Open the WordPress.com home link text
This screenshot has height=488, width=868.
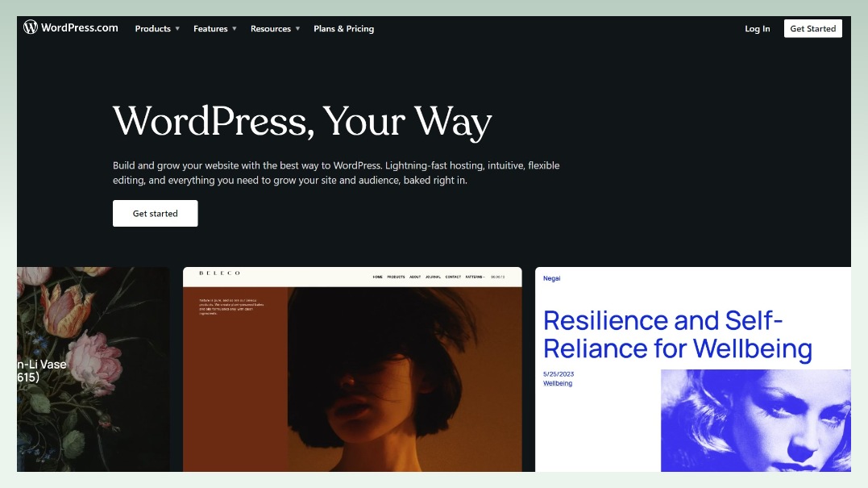(x=79, y=27)
